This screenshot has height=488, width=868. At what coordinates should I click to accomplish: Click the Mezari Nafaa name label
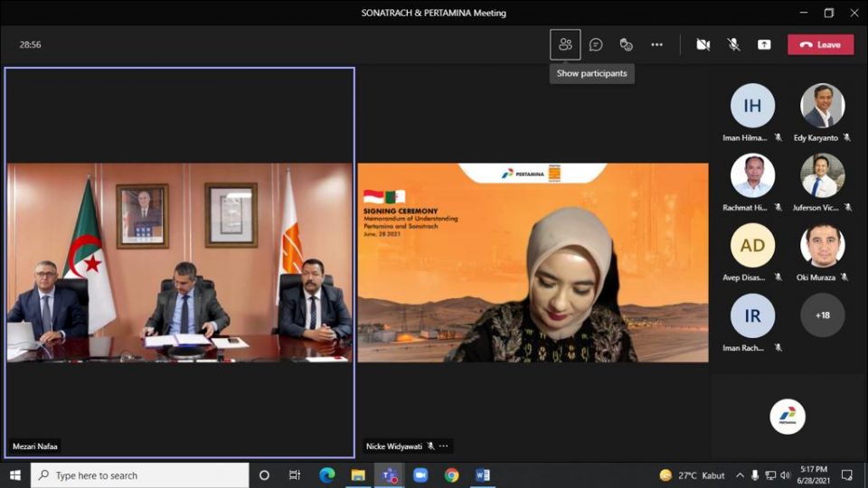(35, 446)
